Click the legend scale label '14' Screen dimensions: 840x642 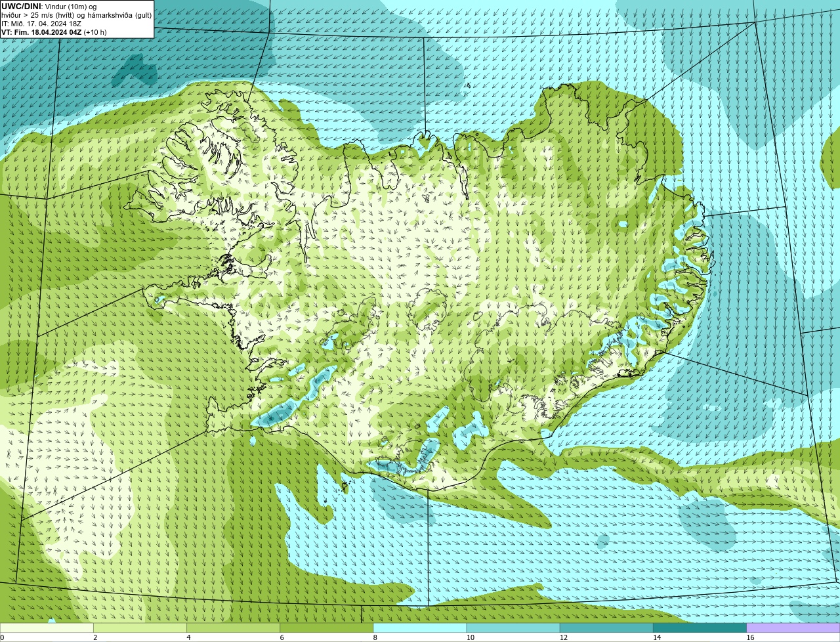(x=657, y=637)
